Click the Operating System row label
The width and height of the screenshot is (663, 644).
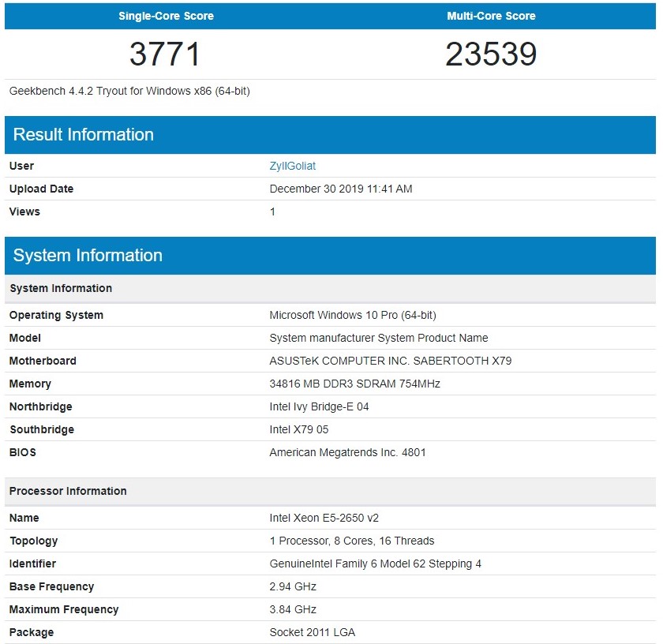pyautogui.click(x=56, y=315)
